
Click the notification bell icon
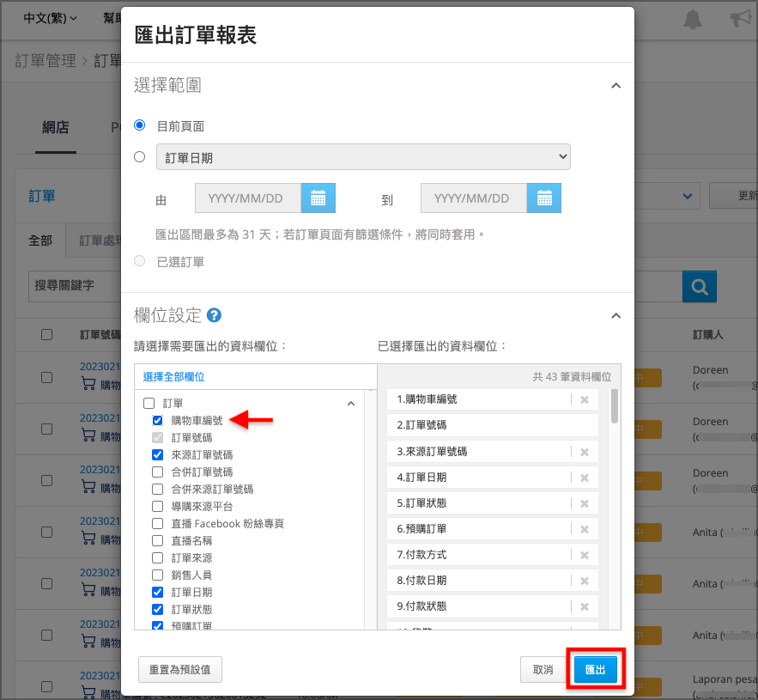(692, 19)
